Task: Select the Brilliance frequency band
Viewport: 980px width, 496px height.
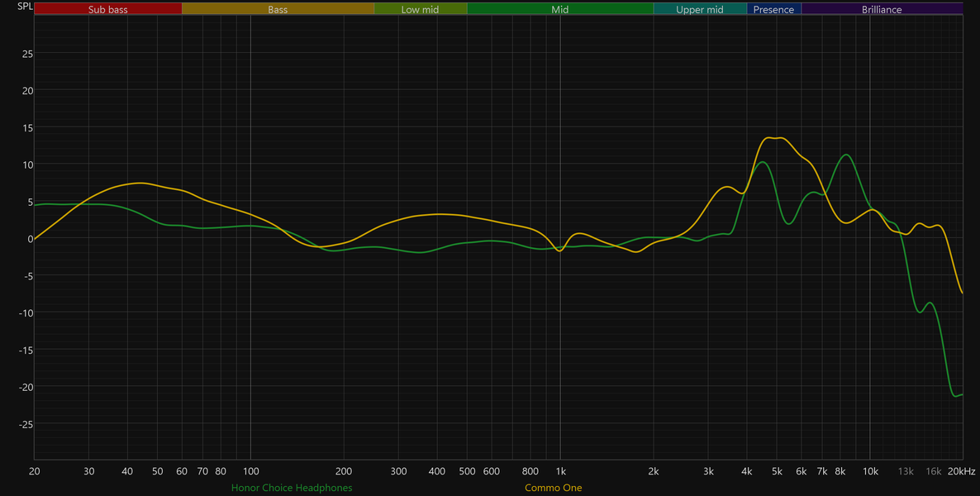Action: click(882, 9)
